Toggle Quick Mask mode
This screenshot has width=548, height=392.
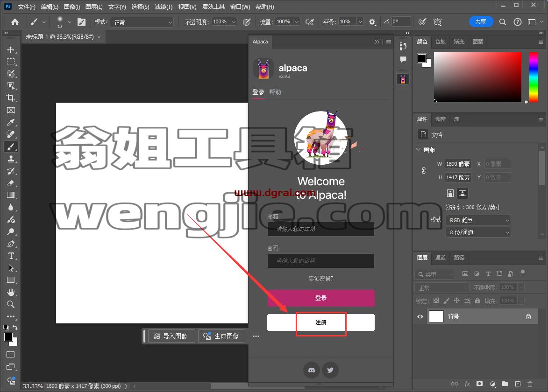tap(10, 354)
